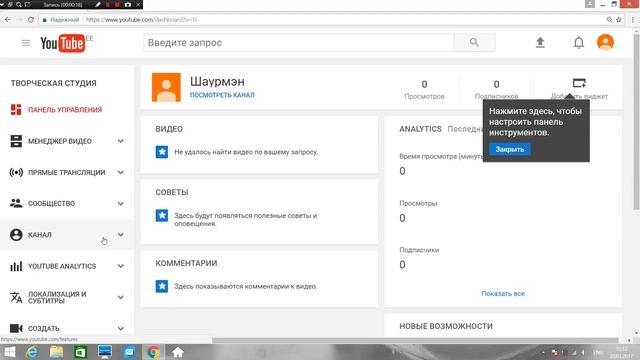Screen dimensions: 640x360
Task: Close the tooltip with Закрыть button
Action: tap(510, 149)
